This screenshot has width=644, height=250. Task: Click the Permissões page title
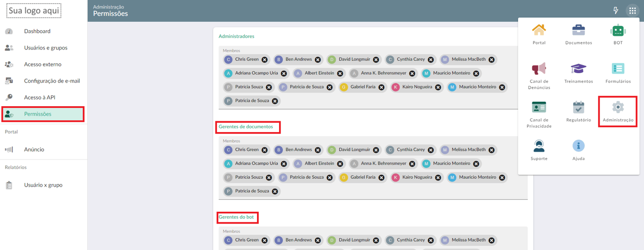(x=110, y=14)
